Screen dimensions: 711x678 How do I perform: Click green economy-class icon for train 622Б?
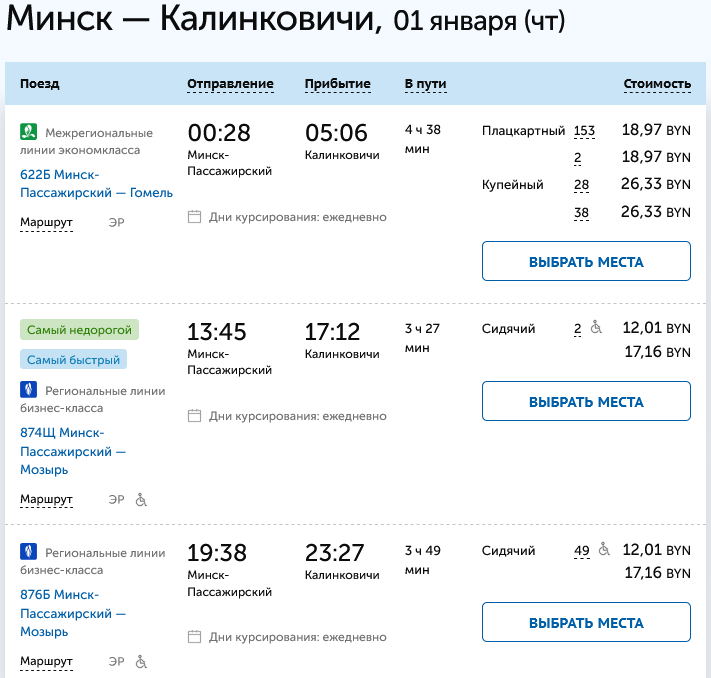[29, 131]
